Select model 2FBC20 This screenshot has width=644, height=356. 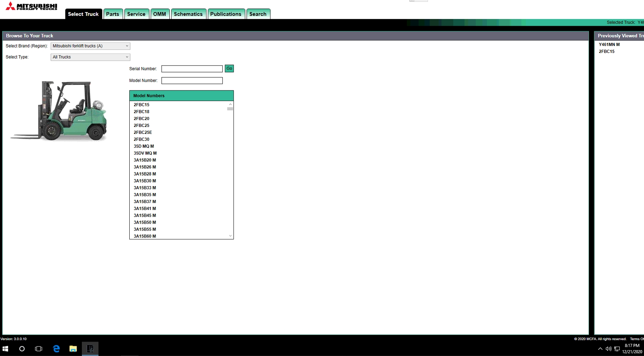coord(141,119)
